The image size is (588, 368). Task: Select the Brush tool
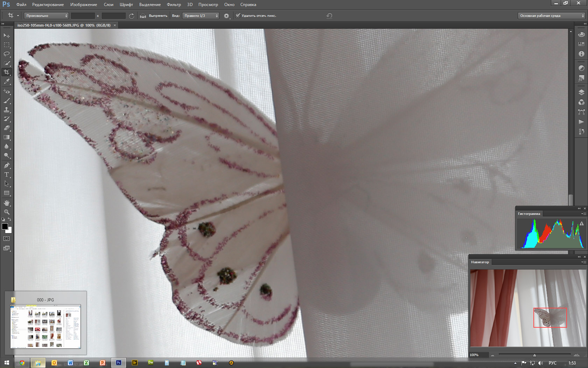7,101
